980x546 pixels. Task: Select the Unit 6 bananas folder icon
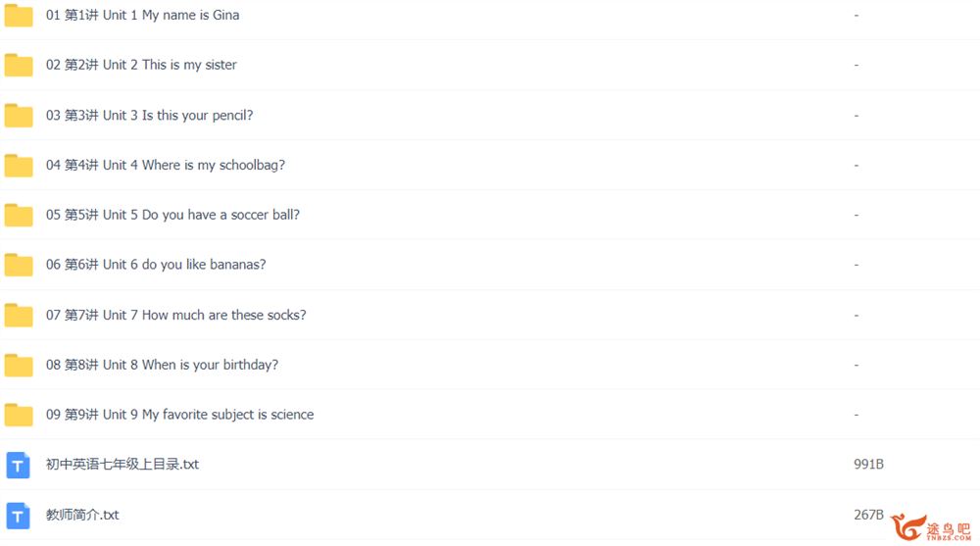tap(18, 265)
